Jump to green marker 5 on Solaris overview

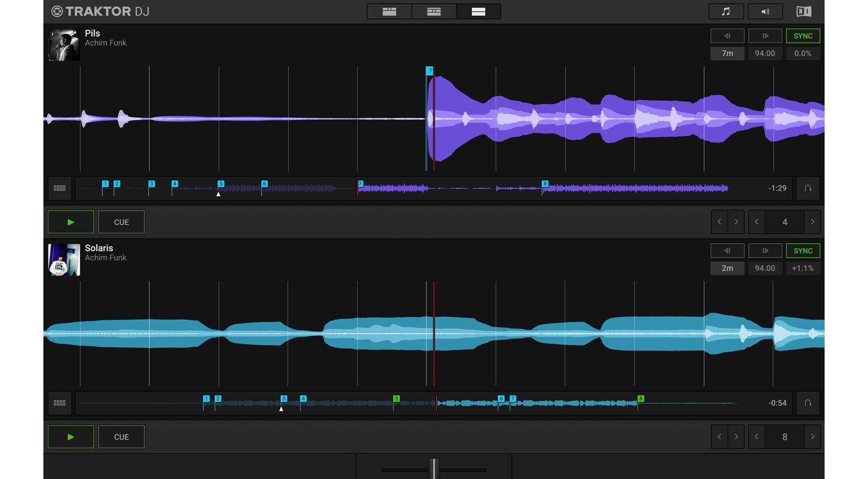396,398
